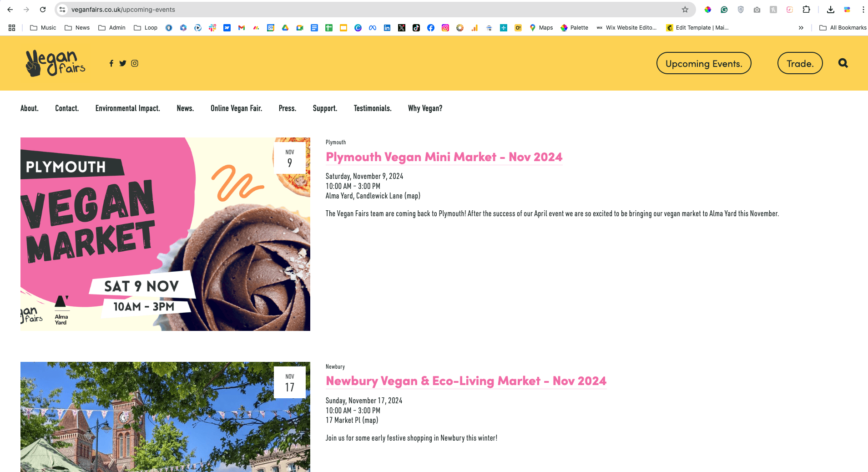Open the Contact. page
This screenshot has width=868, height=472.
point(67,108)
